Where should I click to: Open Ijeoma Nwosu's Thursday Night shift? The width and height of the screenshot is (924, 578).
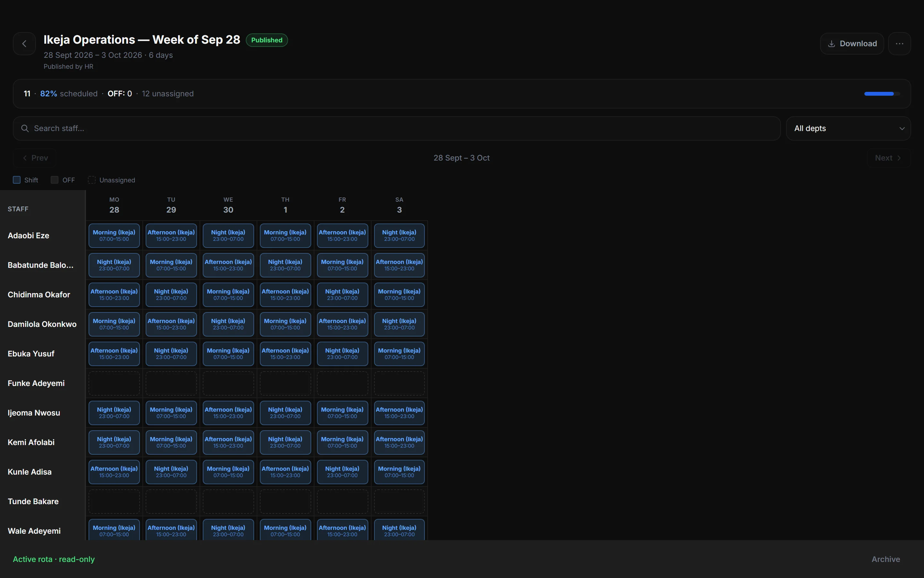(285, 413)
